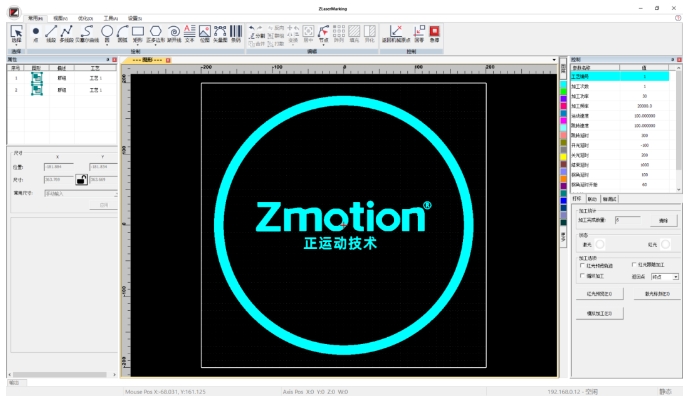Choose the Line segment (线段) tool
The height and width of the screenshot is (401, 692).
(51, 34)
